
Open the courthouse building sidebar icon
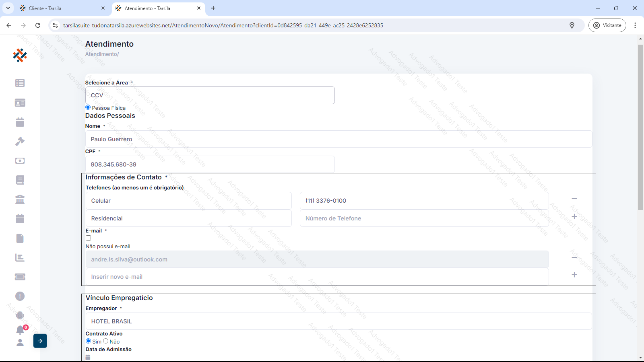point(20,200)
